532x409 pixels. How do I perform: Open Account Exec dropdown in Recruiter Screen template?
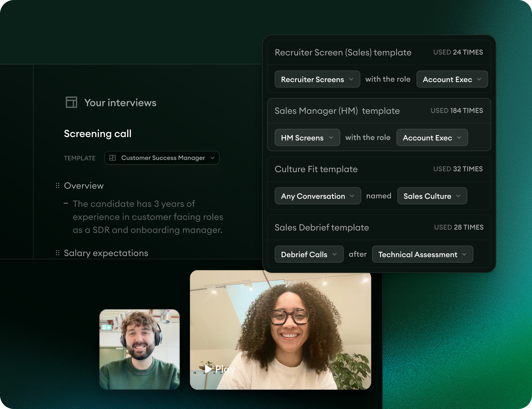pos(452,79)
